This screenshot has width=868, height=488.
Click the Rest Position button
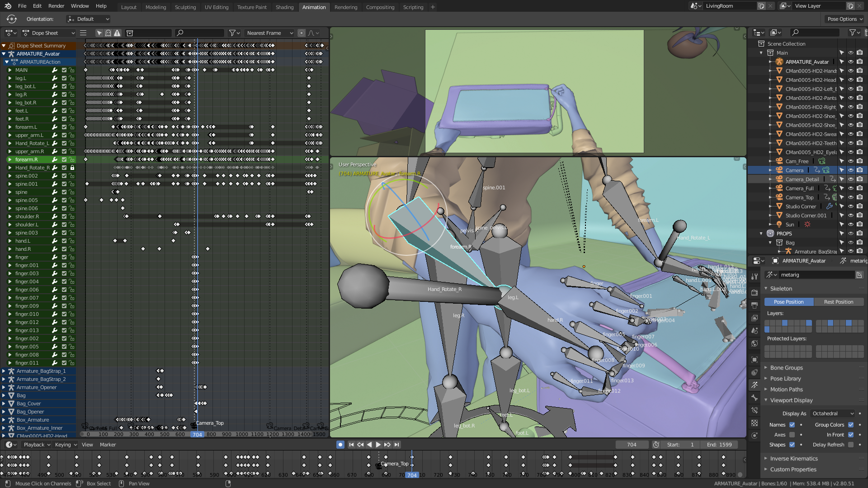tap(839, 302)
